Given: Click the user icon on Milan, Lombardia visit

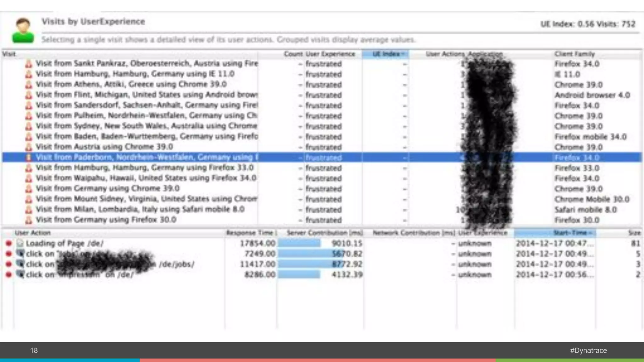Looking at the screenshot, I should 29,209.
